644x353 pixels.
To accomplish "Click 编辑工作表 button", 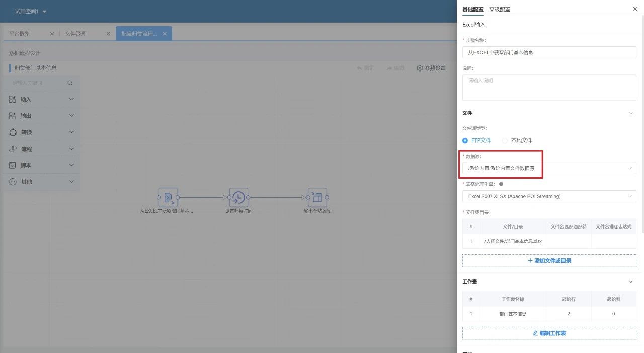I will 549,333.
